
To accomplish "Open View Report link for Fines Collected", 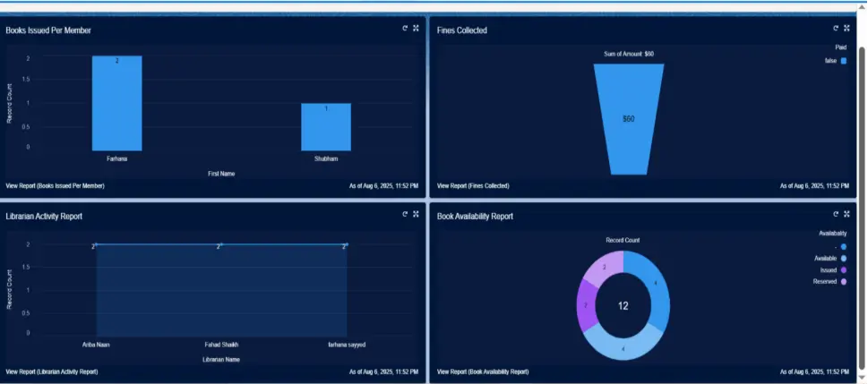I will coord(473,186).
